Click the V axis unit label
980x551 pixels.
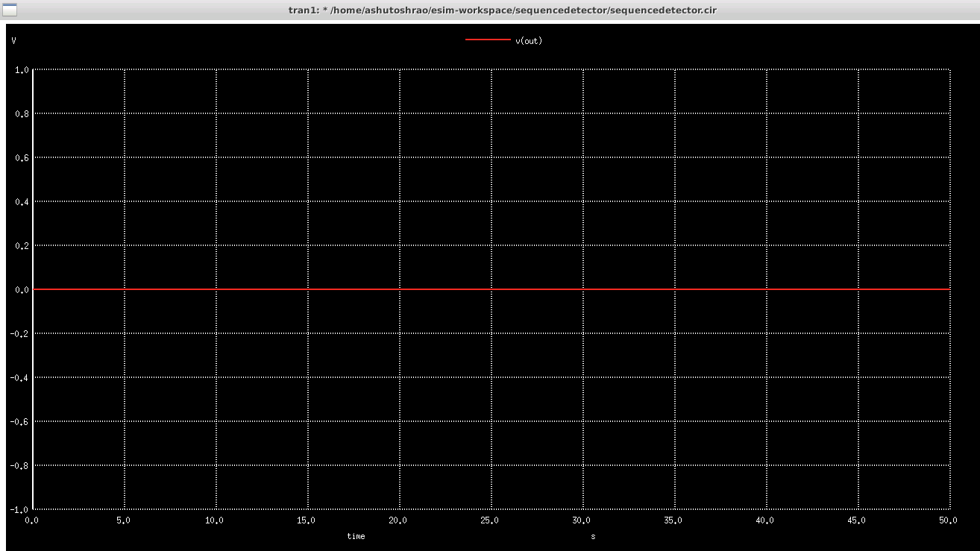click(14, 41)
